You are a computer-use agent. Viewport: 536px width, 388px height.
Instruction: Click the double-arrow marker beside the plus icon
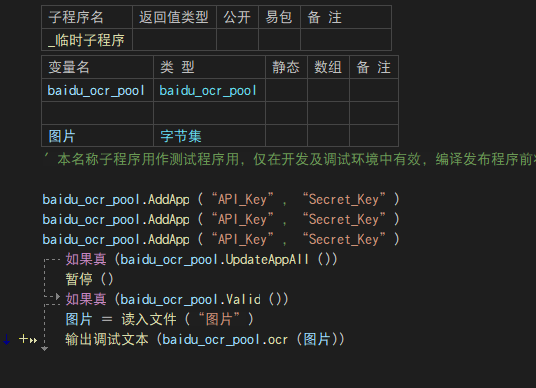point(33,340)
